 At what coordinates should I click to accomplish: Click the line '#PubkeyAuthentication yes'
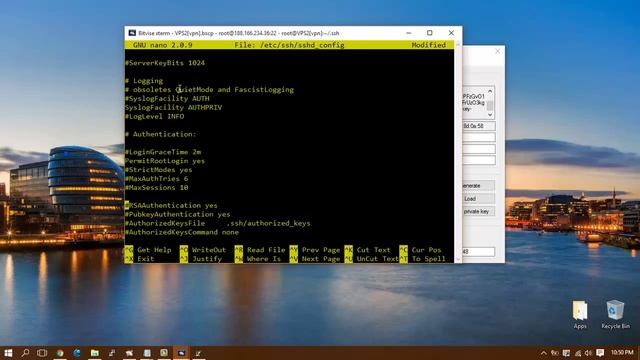point(178,214)
